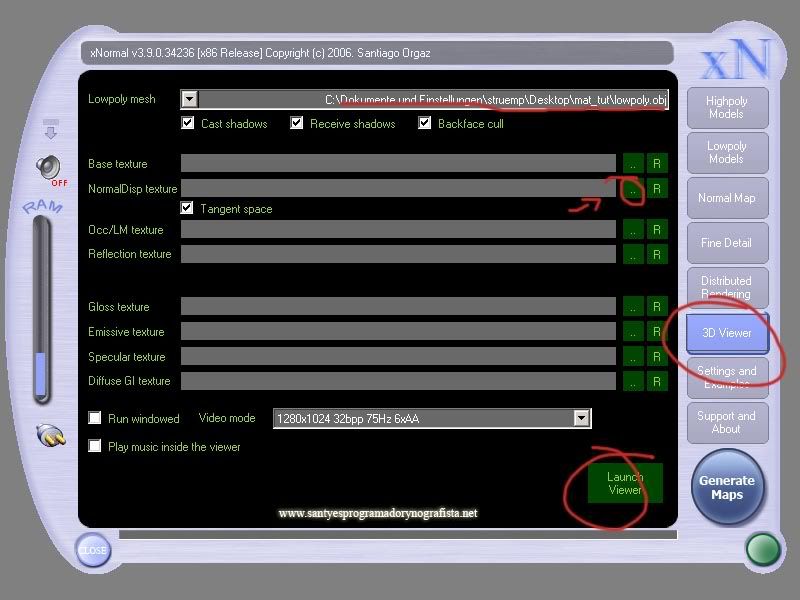Reset the Occ/LM texture with R

(657, 230)
